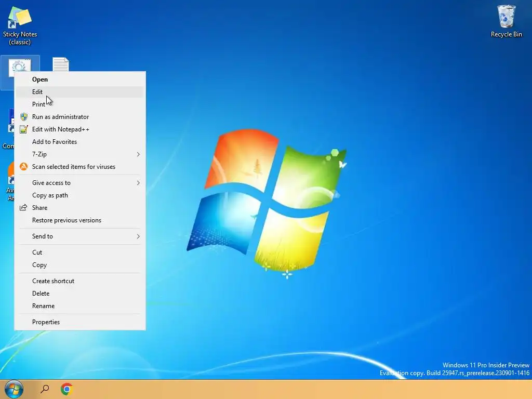Viewport: 532px width, 399px height.
Task: Expand the Send to submenu arrow
Action: point(138,236)
